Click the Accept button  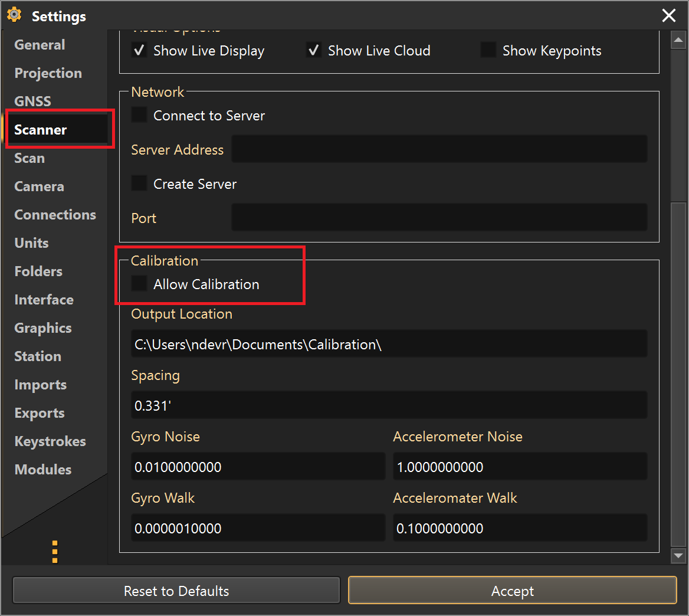click(x=512, y=591)
